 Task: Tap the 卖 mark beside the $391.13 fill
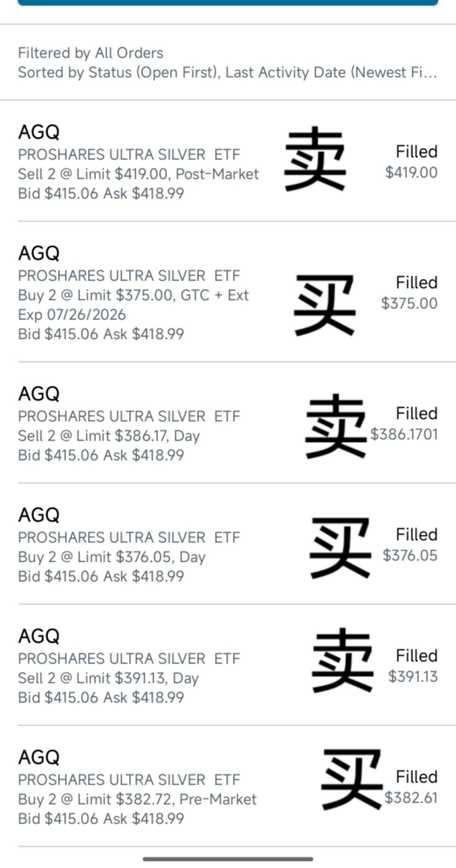coord(342,660)
